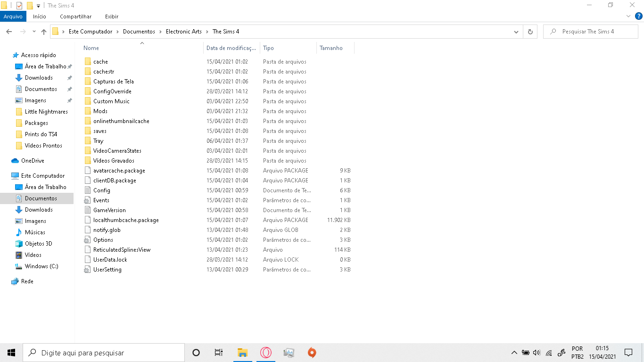Open the volume control in system tray
Image resolution: width=644 pixels, height=362 pixels.
(537, 353)
